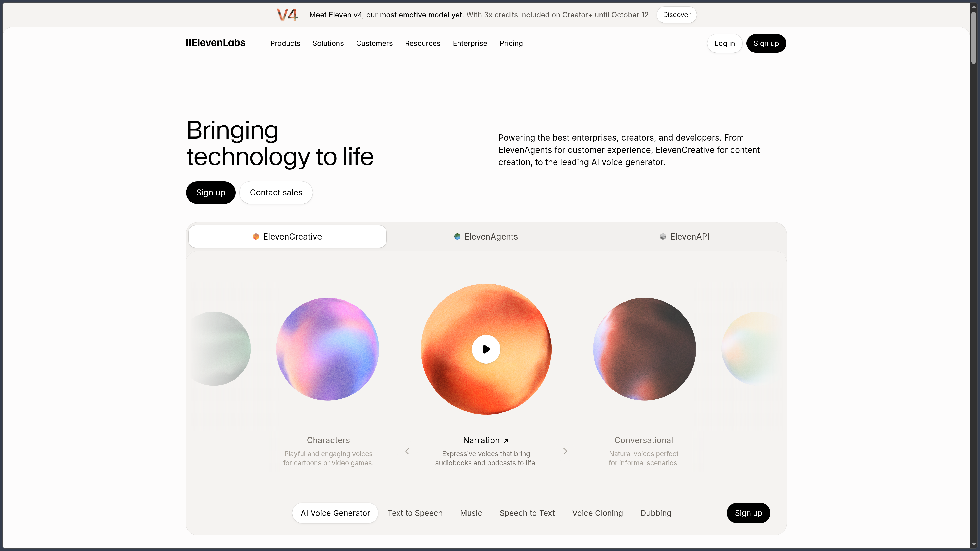This screenshot has width=980, height=551.
Task: Click the 'Powering the best enterprises' paragraph
Action: pyautogui.click(x=629, y=150)
